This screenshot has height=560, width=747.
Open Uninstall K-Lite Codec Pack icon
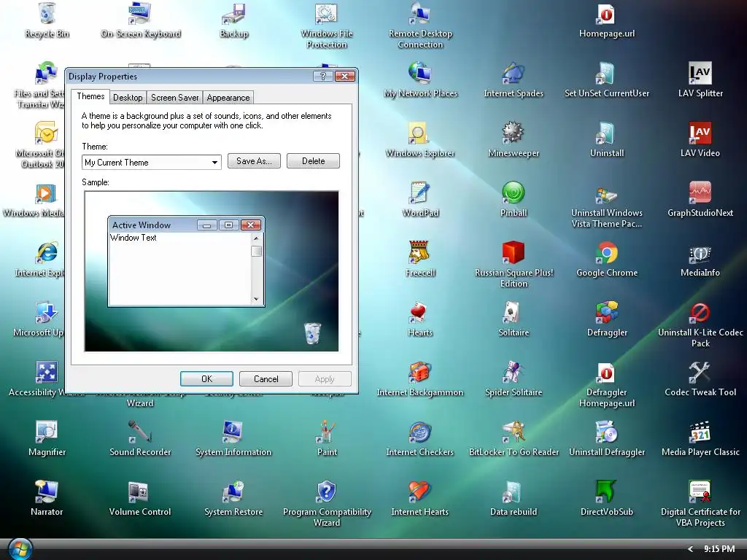coord(700,313)
